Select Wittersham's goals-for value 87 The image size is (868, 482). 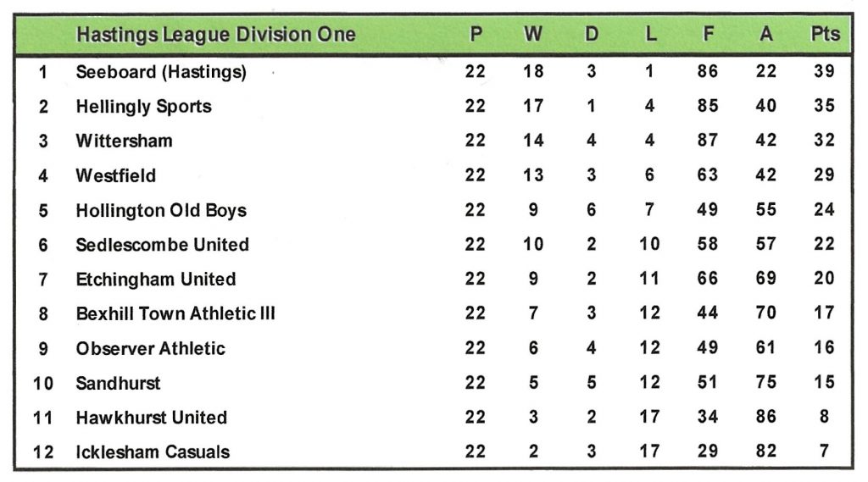pos(708,141)
